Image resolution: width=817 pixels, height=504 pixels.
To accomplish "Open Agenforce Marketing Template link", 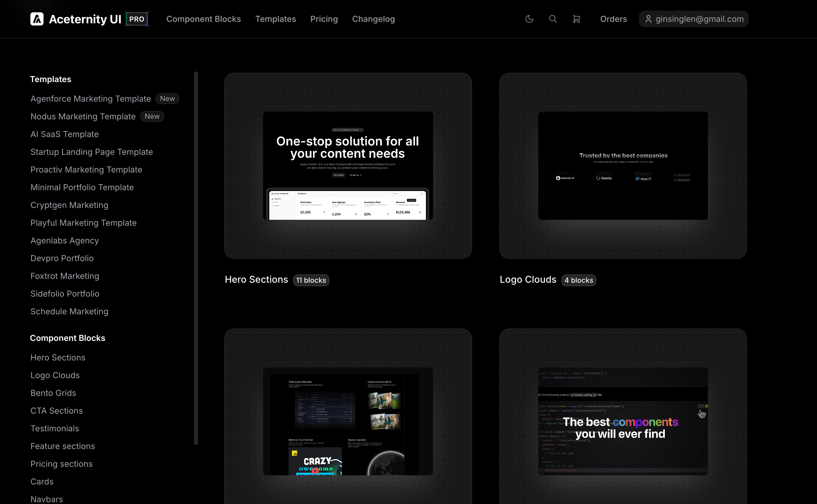I will pos(91,99).
